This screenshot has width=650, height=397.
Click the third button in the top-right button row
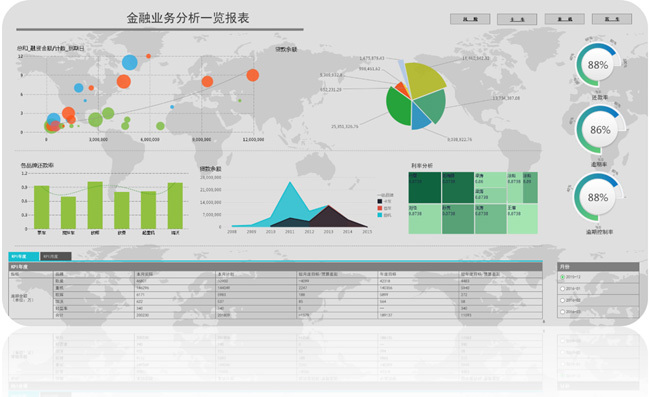click(565, 19)
